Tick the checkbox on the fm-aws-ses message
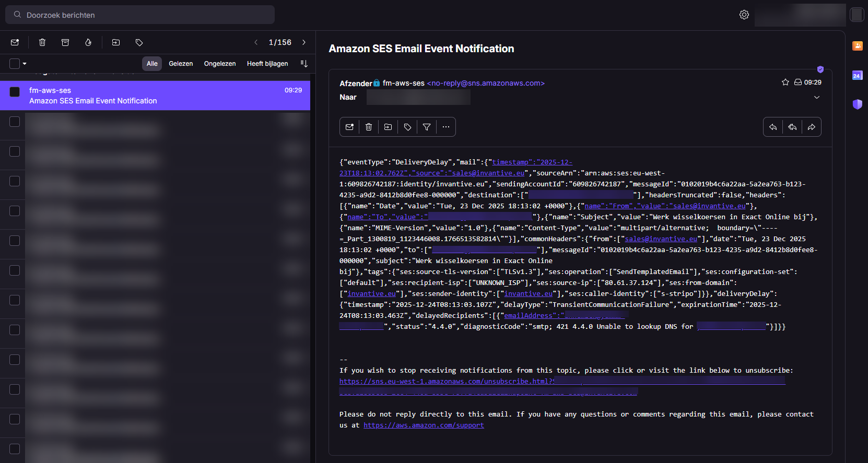 pyautogui.click(x=15, y=92)
